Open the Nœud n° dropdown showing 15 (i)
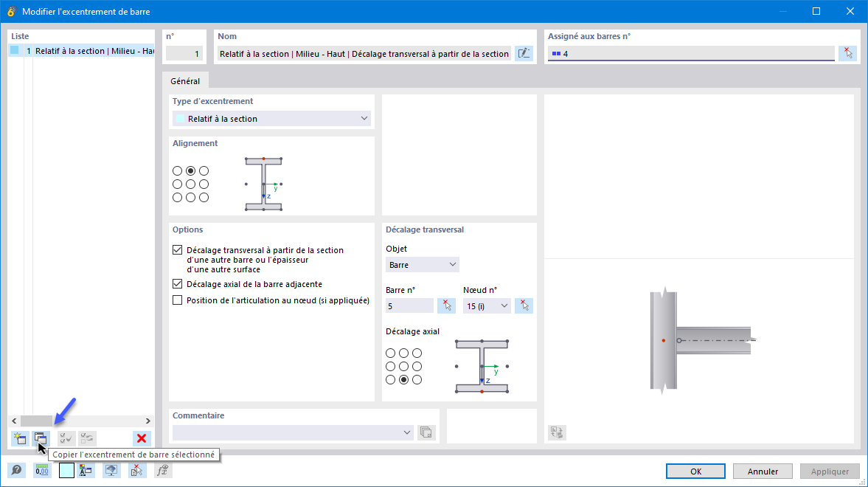 point(487,305)
